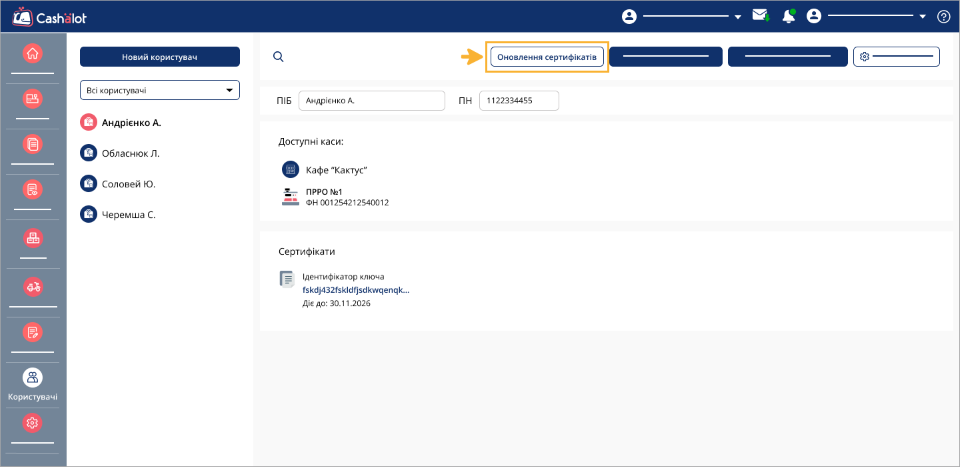Image resolution: width=960 pixels, height=467 pixels.
Task: Select user Черемша С. in list
Action: [129, 214]
